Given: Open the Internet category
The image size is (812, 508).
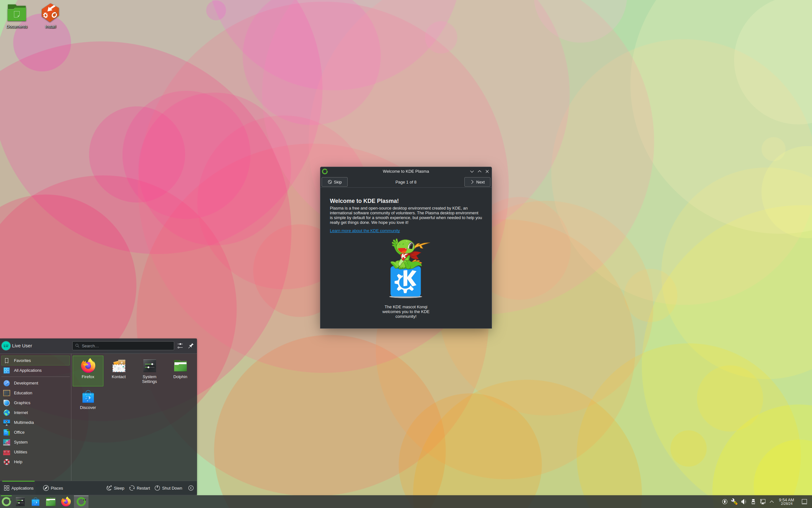Looking at the screenshot, I should (36, 412).
